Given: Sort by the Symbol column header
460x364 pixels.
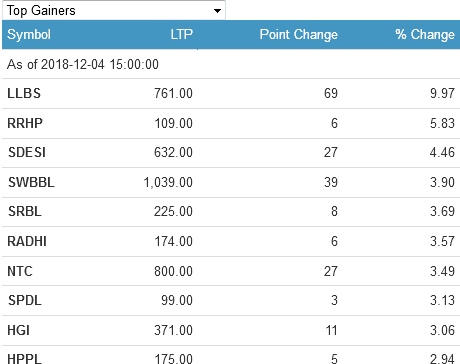Looking at the screenshot, I should [29, 35].
